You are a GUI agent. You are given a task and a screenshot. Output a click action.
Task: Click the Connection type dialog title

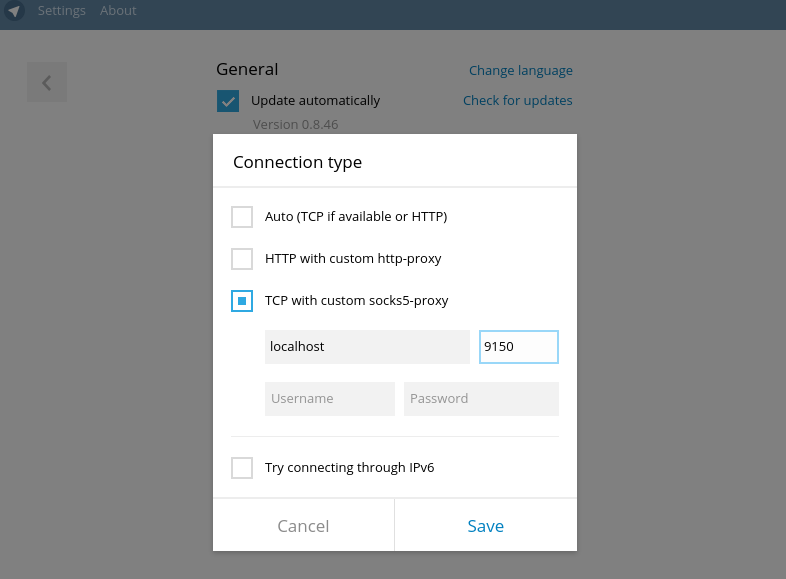(297, 162)
